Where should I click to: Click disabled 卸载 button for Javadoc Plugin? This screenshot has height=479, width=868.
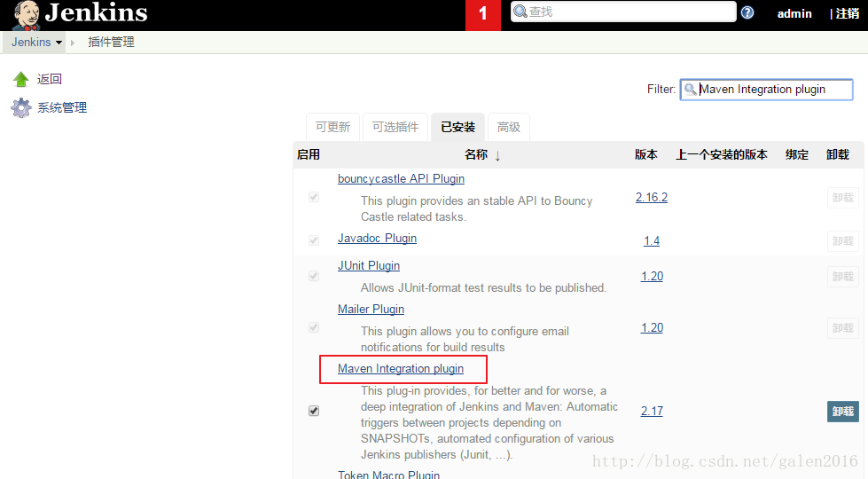tap(843, 241)
